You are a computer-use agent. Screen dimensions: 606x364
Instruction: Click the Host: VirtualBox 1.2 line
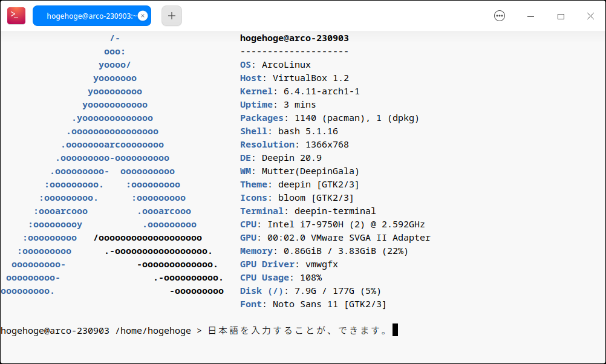point(295,78)
